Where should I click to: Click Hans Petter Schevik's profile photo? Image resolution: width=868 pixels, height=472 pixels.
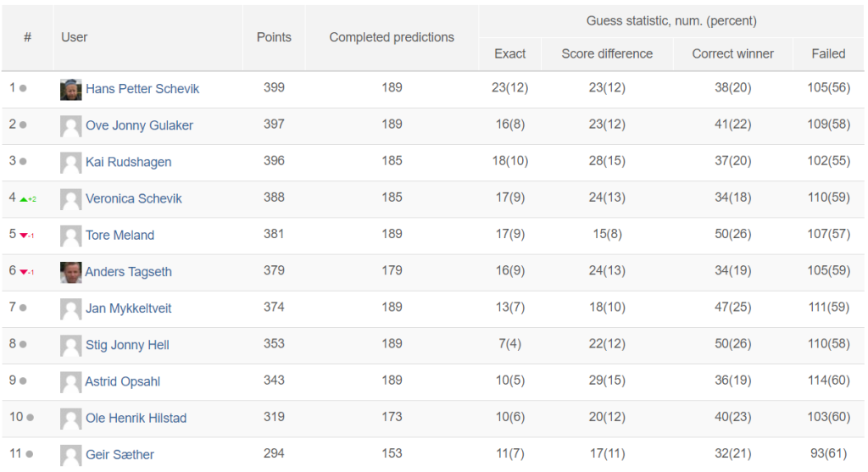tap(71, 89)
